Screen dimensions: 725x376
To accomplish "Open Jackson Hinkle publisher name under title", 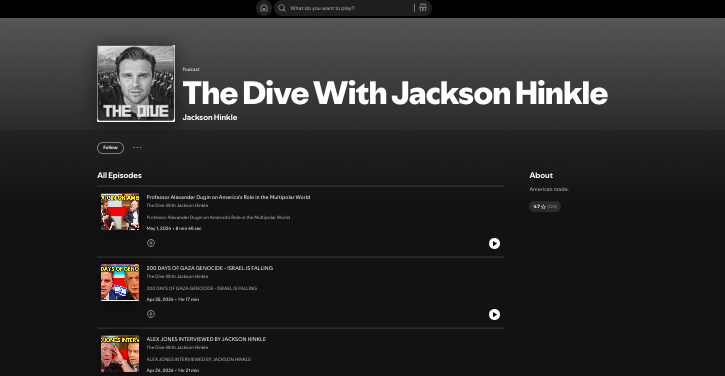I will pyautogui.click(x=209, y=117).
